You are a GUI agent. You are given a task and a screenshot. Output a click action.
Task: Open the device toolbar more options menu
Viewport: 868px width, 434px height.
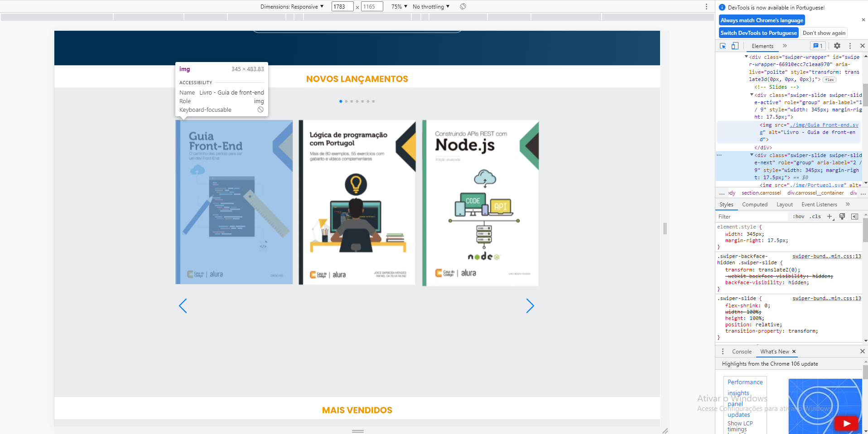[x=706, y=6]
